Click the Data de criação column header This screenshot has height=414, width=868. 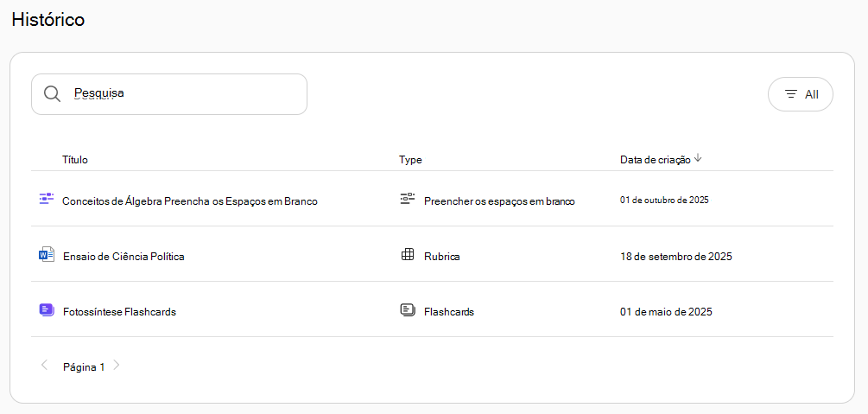pos(656,160)
